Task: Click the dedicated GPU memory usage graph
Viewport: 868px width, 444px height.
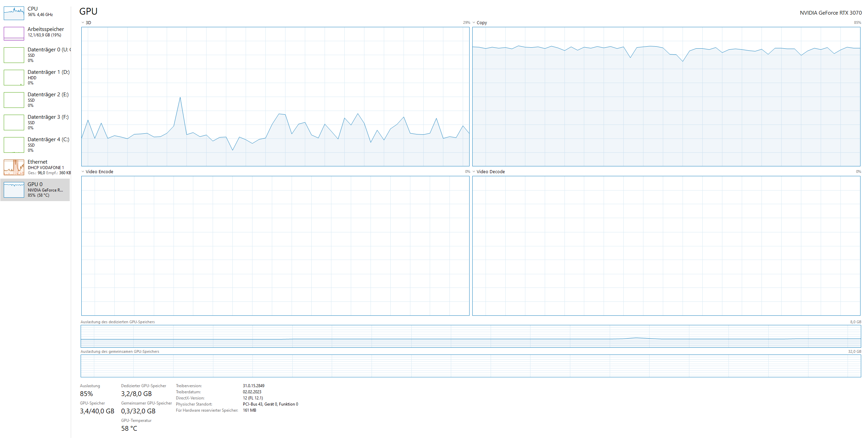Action: coord(471,336)
